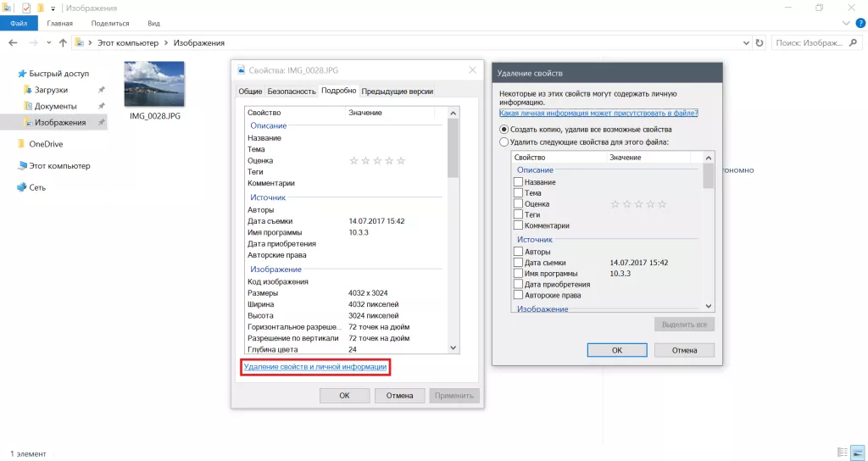868x461 pixels.
Task: Click up arrow of properties list scrollbar
Action: coord(453,113)
